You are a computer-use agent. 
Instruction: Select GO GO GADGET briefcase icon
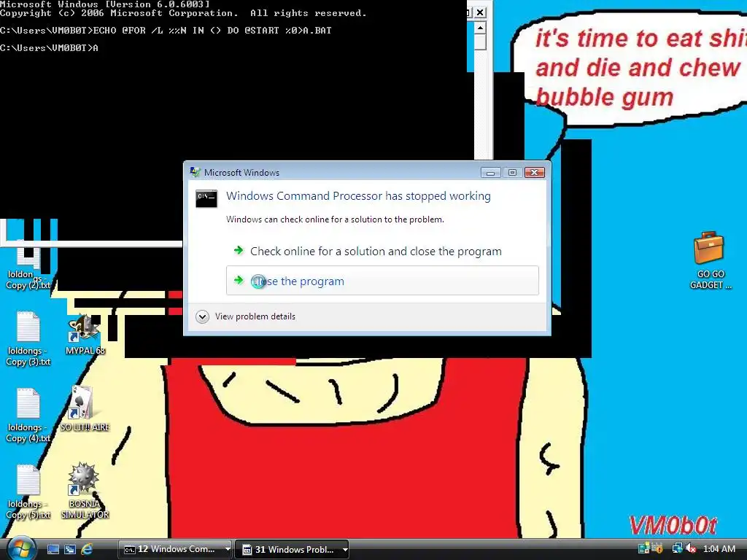709,260
